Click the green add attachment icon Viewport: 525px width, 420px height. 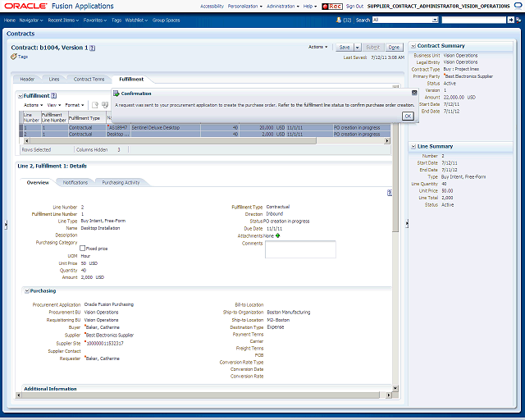coord(277,235)
